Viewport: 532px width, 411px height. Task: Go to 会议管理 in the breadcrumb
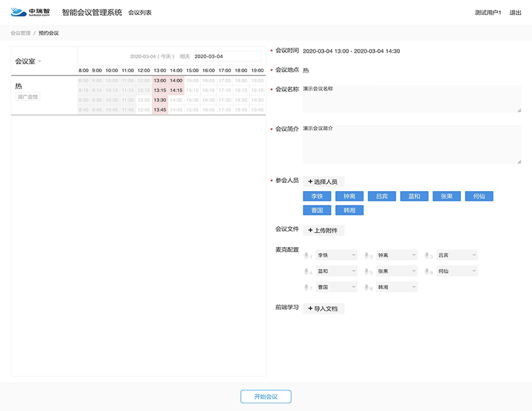coord(20,33)
